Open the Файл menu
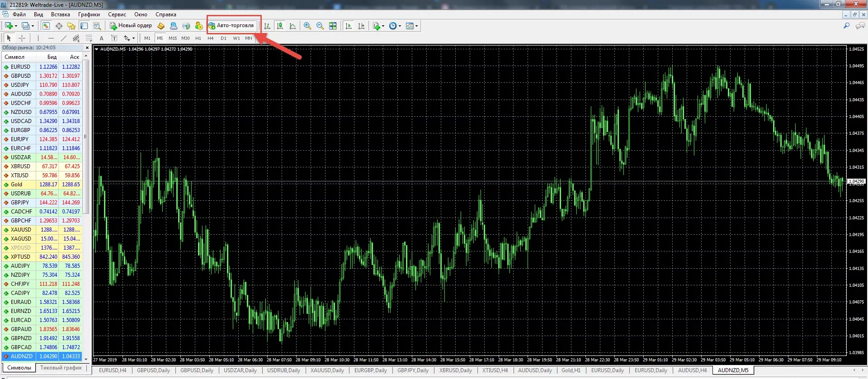Image resolution: width=868 pixels, height=379 pixels. click(x=19, y=14)
